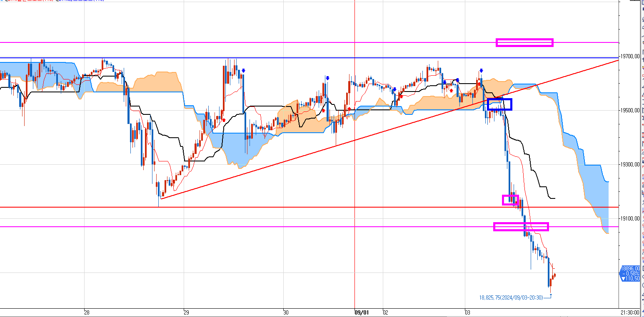Click the 09/01 date label on time axis
Viewport: 644px width, 317px height.
pyautogui.click(x=361, y=312)
